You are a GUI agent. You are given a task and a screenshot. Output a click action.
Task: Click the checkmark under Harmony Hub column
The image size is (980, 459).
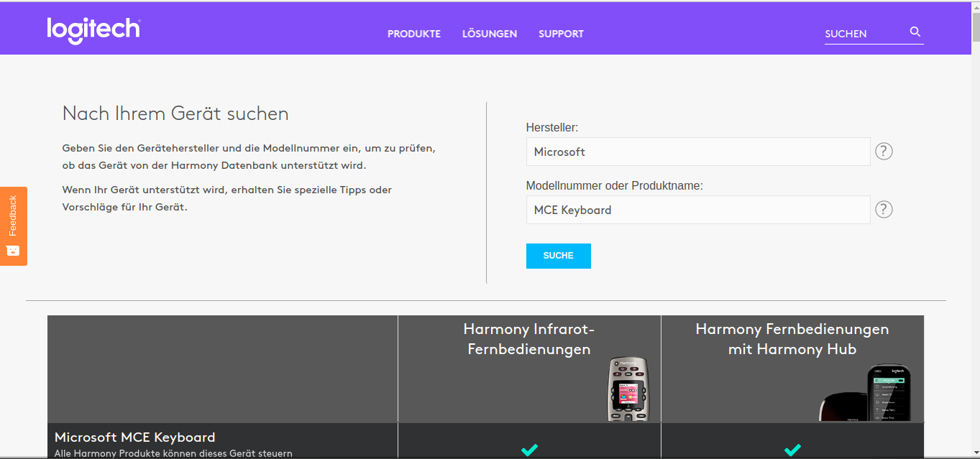click(x=792, y=450)
